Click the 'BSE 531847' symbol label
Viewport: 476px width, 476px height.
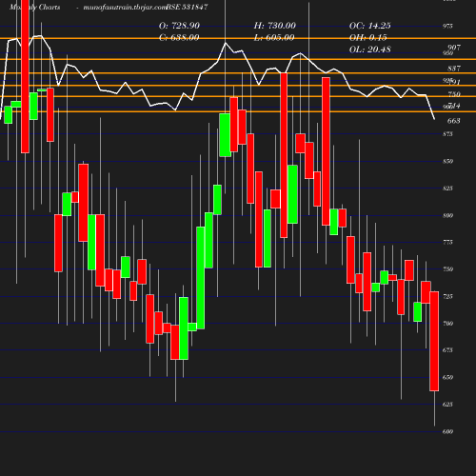tap(187, 7)
